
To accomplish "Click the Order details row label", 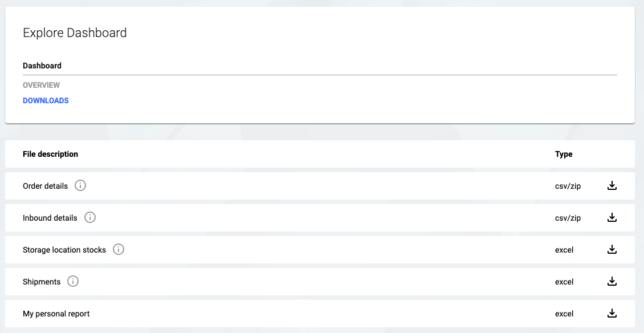I will [x=45, y=186].
